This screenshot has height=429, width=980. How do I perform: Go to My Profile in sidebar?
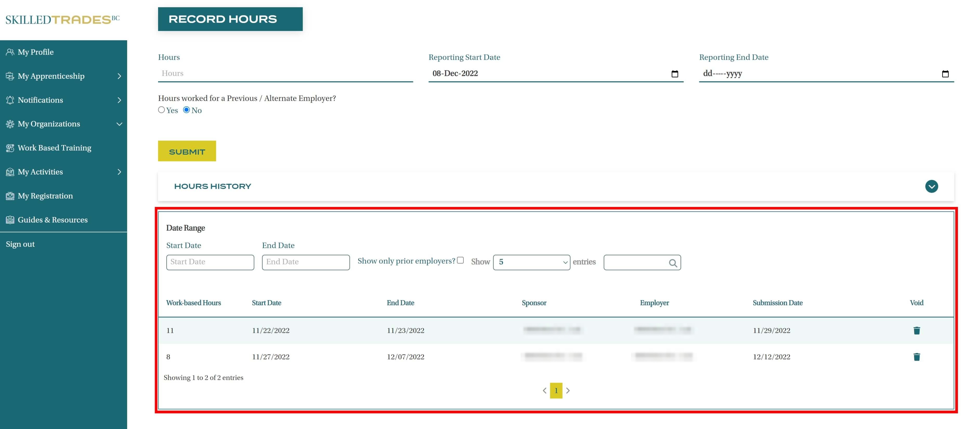(35, 52)
